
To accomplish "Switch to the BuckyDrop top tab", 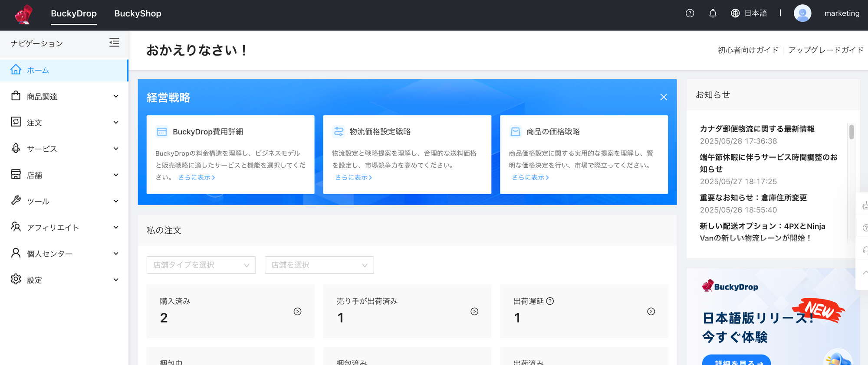I will 74,13.
